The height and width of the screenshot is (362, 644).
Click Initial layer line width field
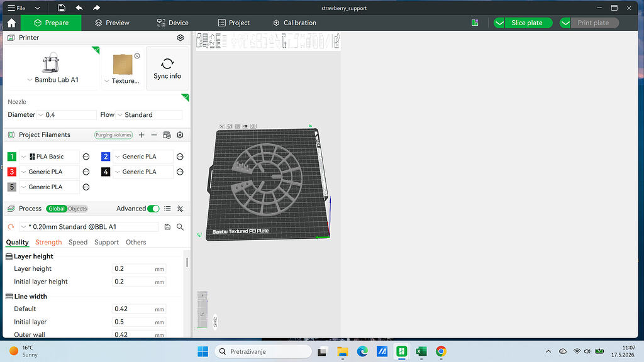[139, 322]
